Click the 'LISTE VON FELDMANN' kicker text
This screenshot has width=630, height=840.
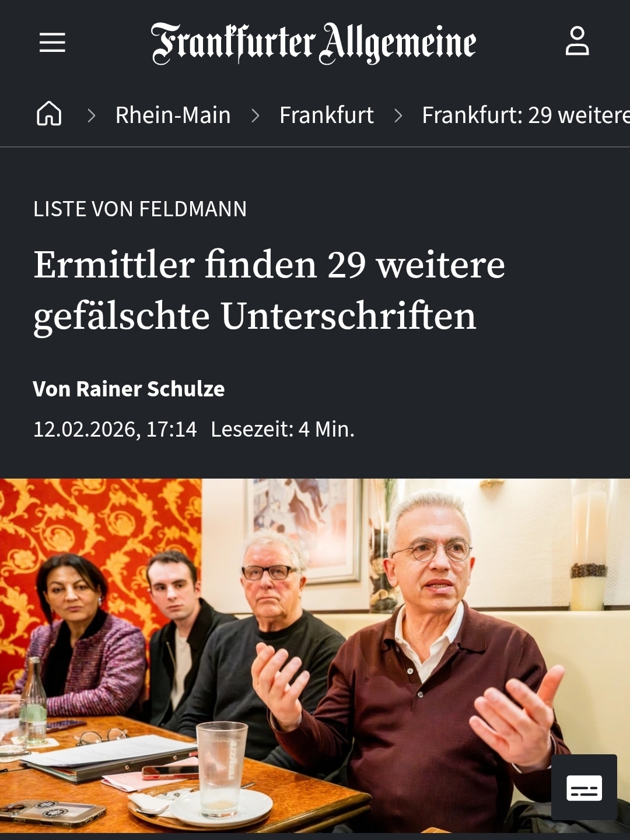click(140, 209)
